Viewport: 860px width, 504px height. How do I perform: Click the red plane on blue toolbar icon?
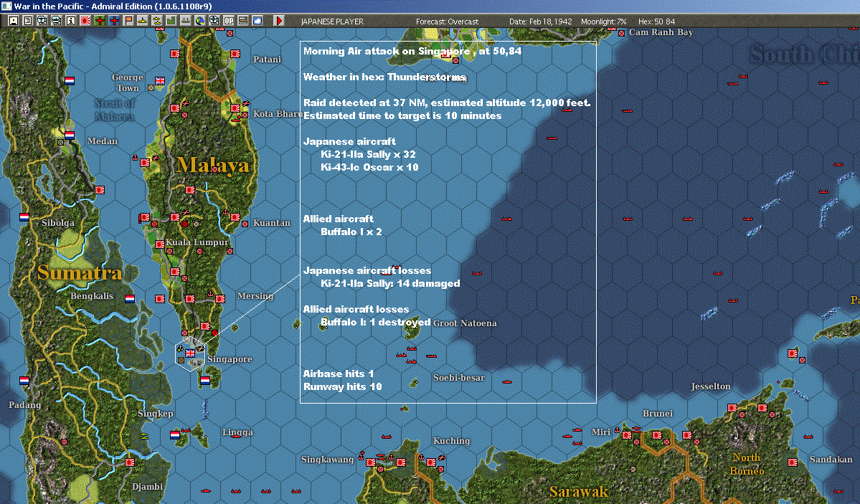(x=114, y=21)
